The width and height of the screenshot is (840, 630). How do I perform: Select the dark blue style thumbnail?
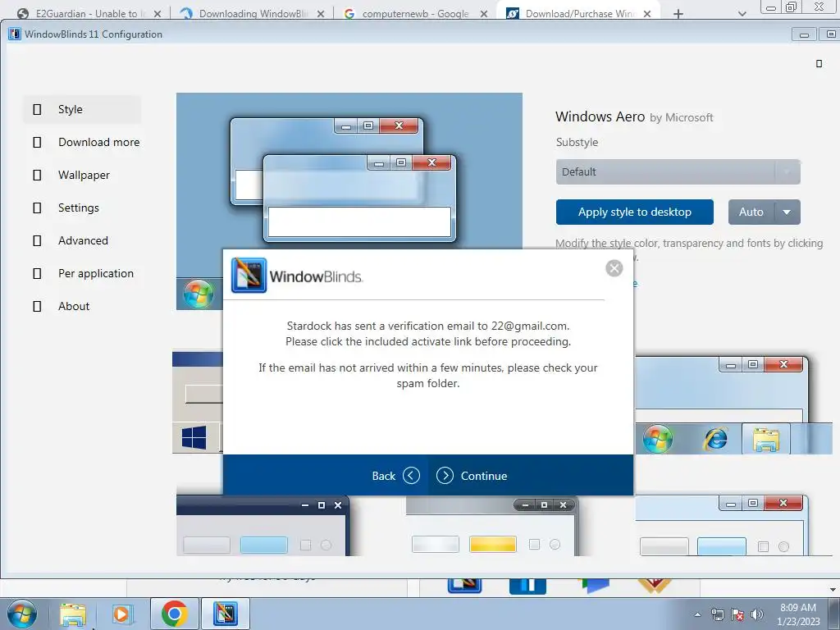262,526
